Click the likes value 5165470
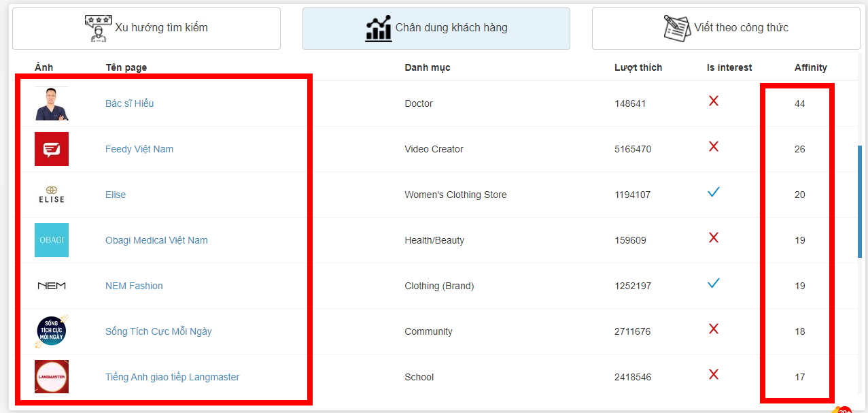The width and height of the screenshot is (868, 413). click(633, 149)
